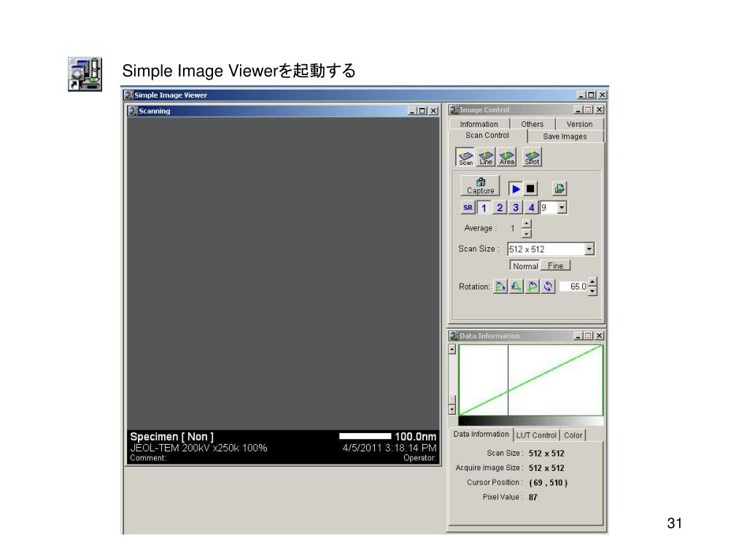Toggle the SR scan button
The width and height of the screenshot is (747, 560).
468,208
